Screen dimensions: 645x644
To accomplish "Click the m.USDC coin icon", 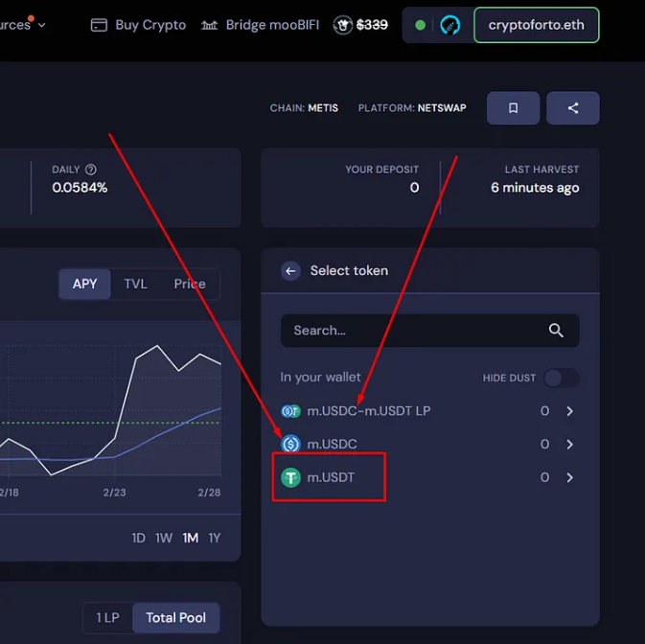I will pyautogui.click(x=290, y=444).
